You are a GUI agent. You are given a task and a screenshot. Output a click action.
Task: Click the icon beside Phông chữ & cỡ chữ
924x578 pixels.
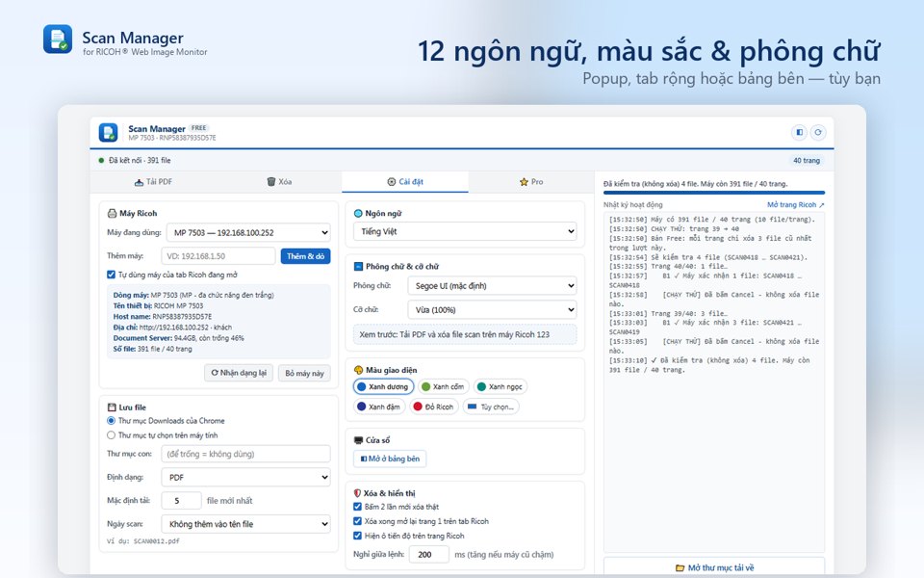358,267
